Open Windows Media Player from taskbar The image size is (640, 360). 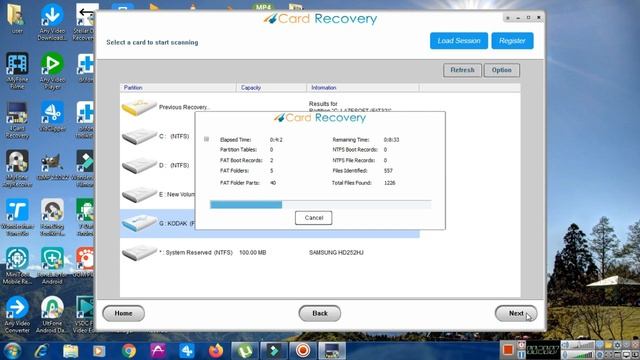tap(99, 351)
